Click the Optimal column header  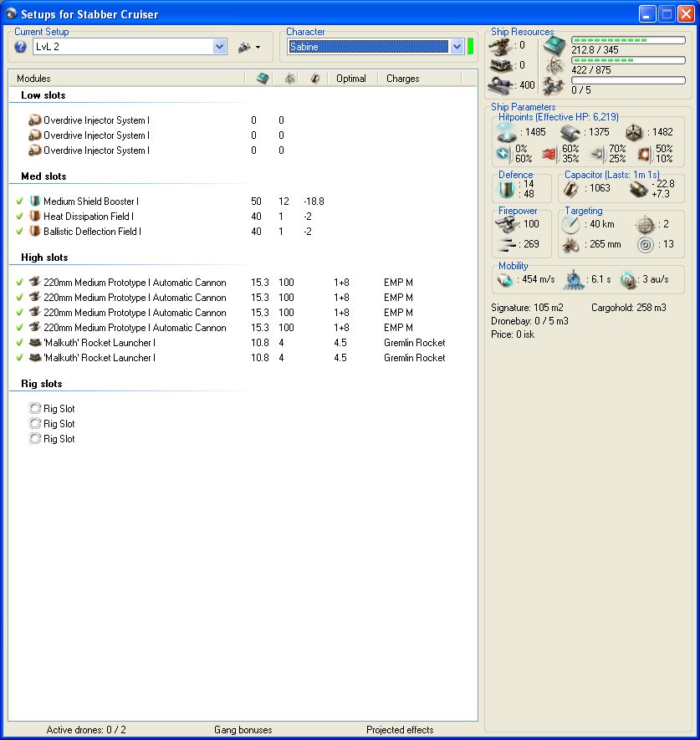pos(351,79)
